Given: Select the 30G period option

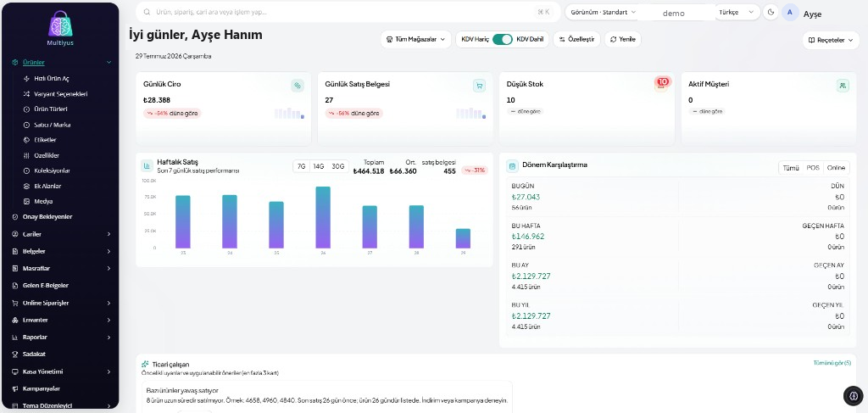Looking at the screenshot, I should pos(337,166).
